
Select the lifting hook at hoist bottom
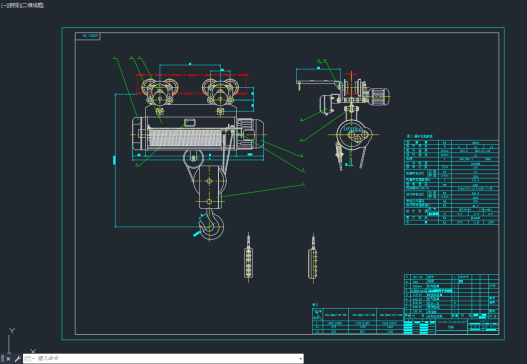click(x=211, y=225)
